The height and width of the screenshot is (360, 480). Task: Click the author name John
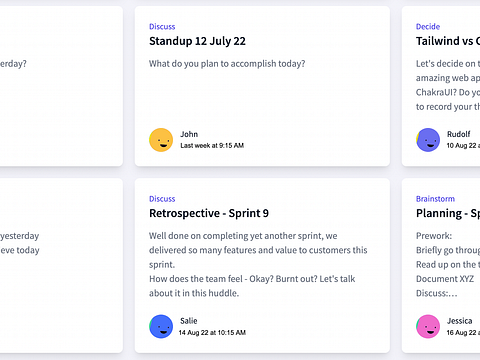pyautogui.click(x=189, y=134)
